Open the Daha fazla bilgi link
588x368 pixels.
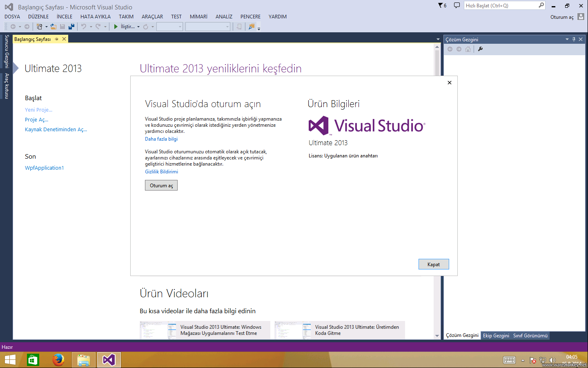pos(161,139)
